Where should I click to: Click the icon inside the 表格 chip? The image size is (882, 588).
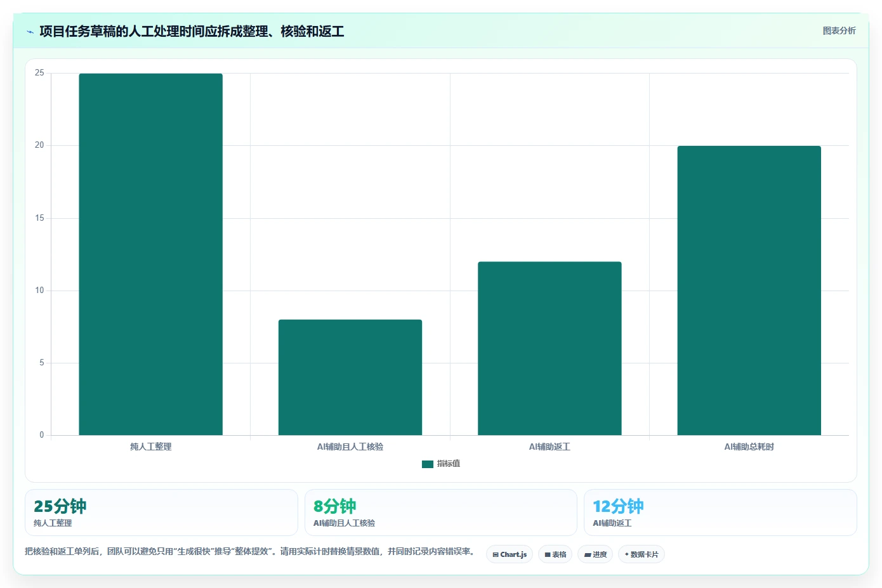click(548, 554)
